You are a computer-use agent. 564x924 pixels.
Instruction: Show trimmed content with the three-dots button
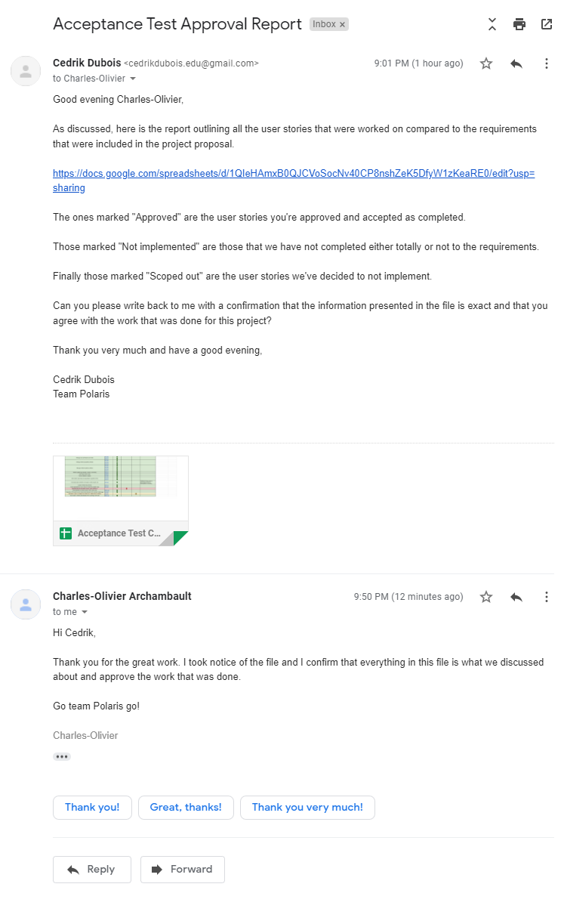click(62, 756)
